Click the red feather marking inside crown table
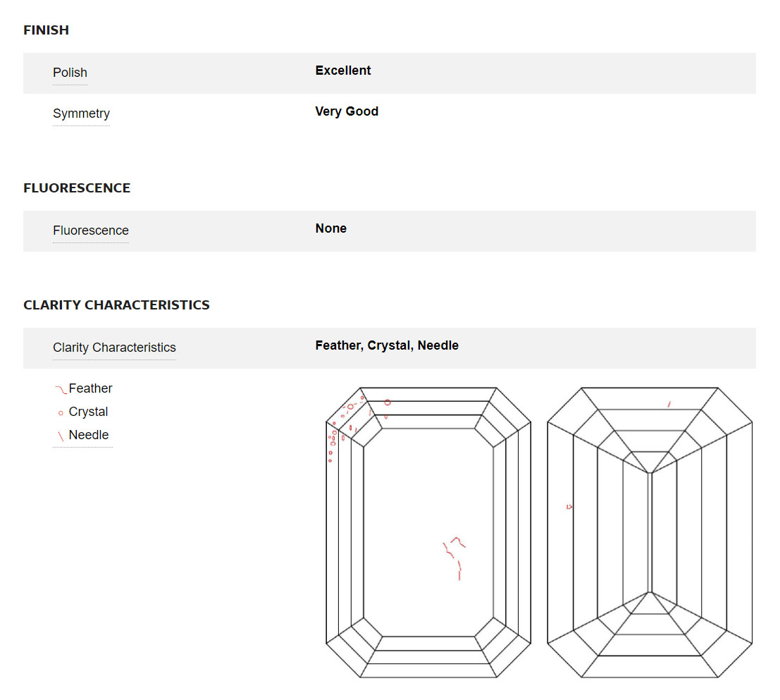 [454, 558]
